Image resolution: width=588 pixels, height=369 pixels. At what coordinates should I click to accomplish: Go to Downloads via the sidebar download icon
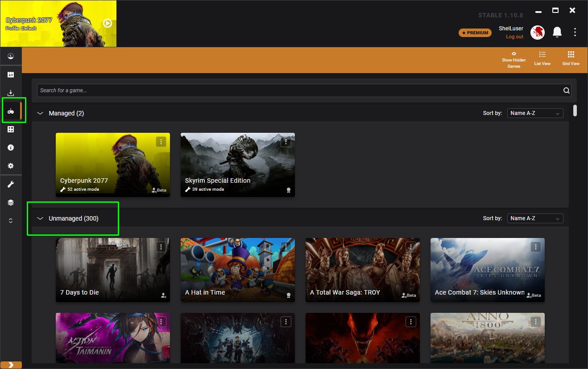point(11,93)
